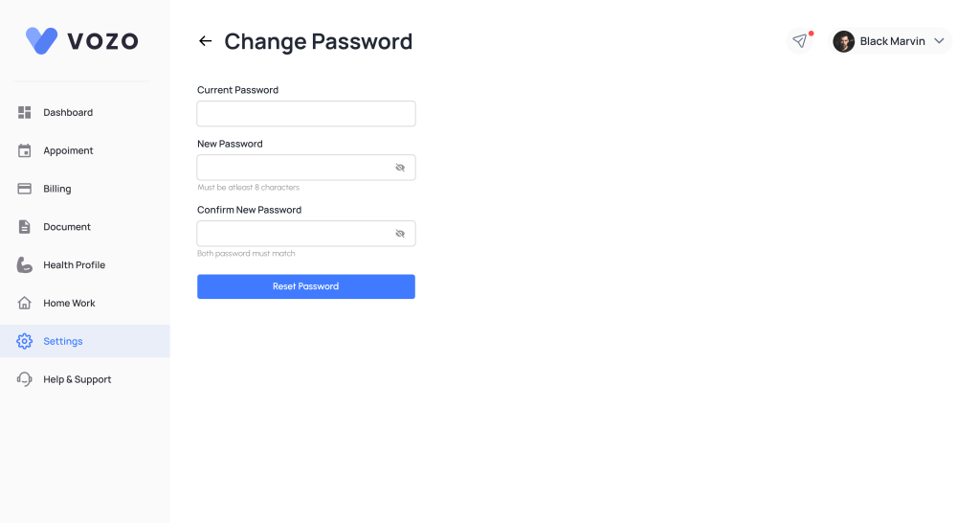Click the Billing card icon
Screen dimensions: 980x523
pos(25,189)
